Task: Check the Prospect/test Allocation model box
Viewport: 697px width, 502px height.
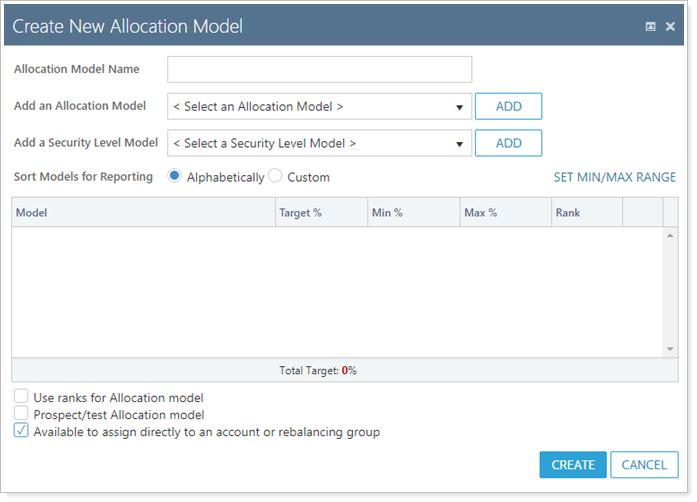Action: click(x=22, y=414)
